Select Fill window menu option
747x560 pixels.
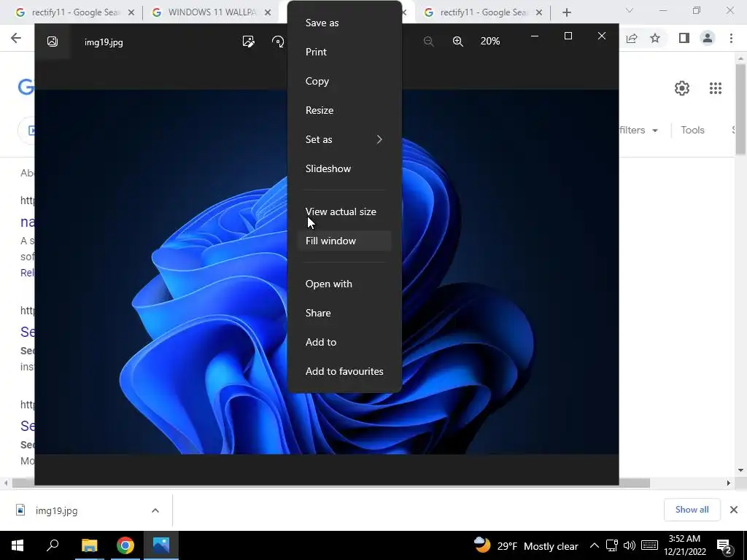344,241
